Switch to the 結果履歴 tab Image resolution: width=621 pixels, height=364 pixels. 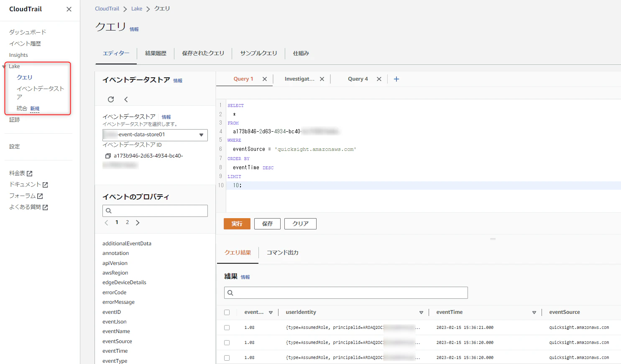pos(156,53)
